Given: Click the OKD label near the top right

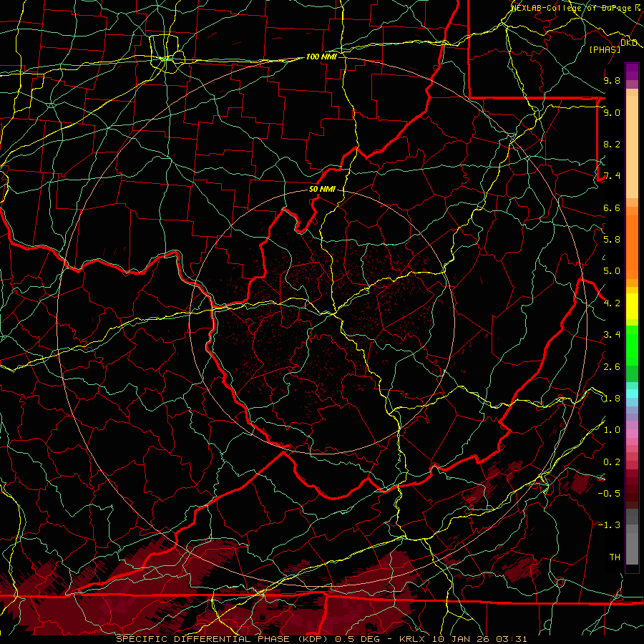Looking at the screenshot, I should (629, 43).
